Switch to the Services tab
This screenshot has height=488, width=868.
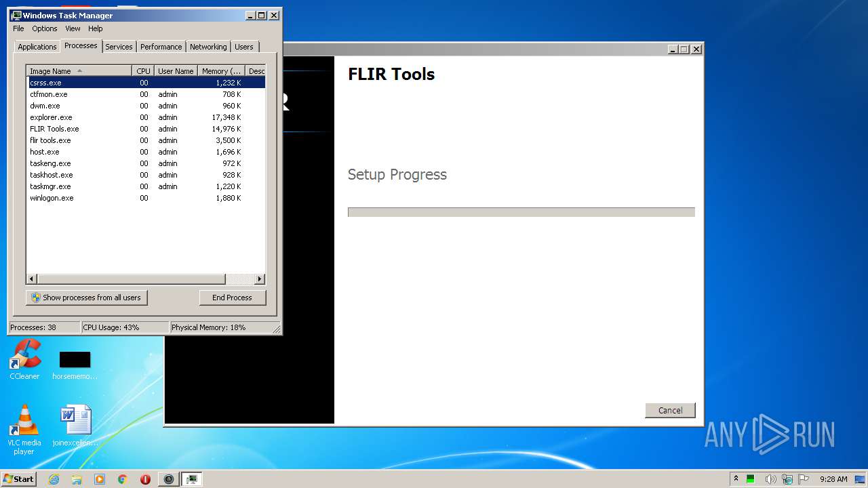pos(119,47)
